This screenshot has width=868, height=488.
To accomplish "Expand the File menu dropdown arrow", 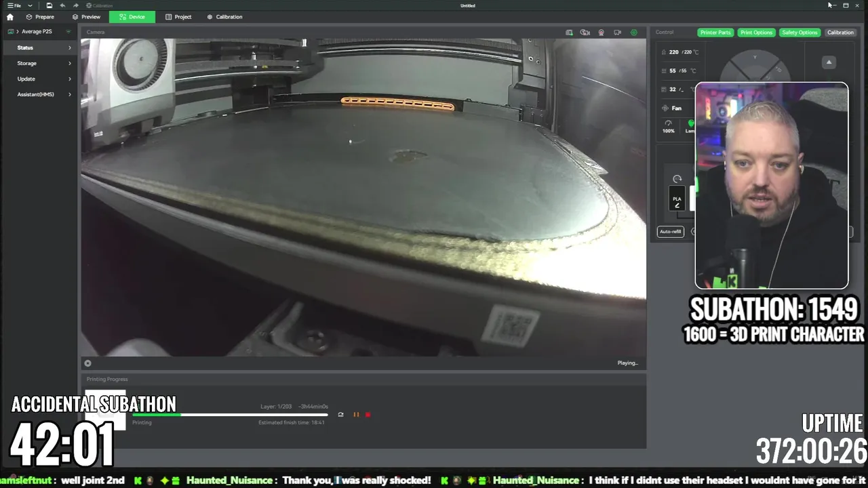I will [x=30, y=5].
